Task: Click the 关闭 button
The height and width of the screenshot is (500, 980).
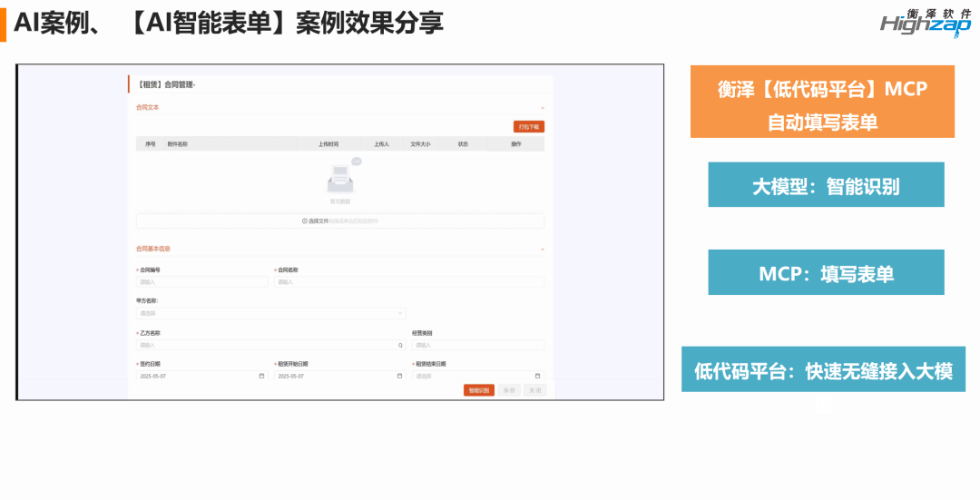Action: tap(535, 390)
